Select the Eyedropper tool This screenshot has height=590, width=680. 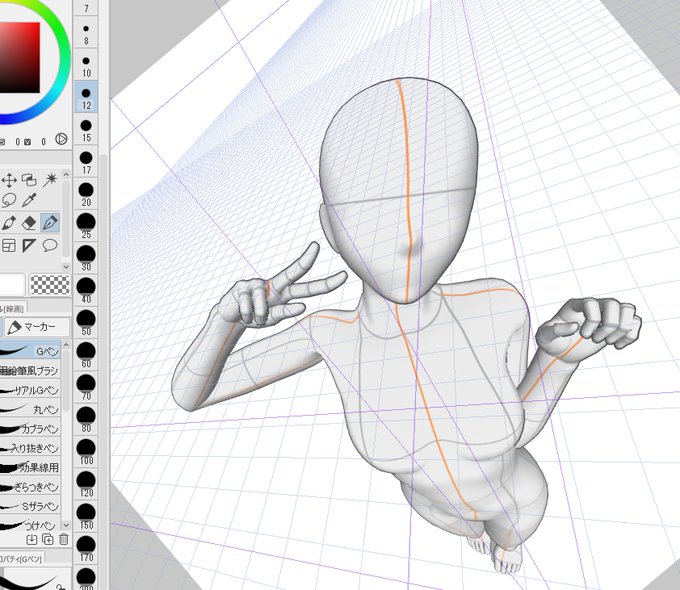29,200
